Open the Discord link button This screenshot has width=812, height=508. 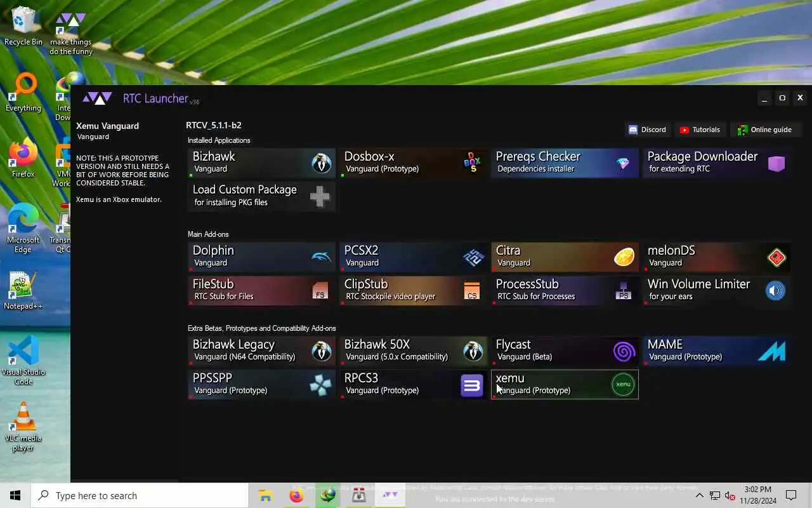[647, 130]
